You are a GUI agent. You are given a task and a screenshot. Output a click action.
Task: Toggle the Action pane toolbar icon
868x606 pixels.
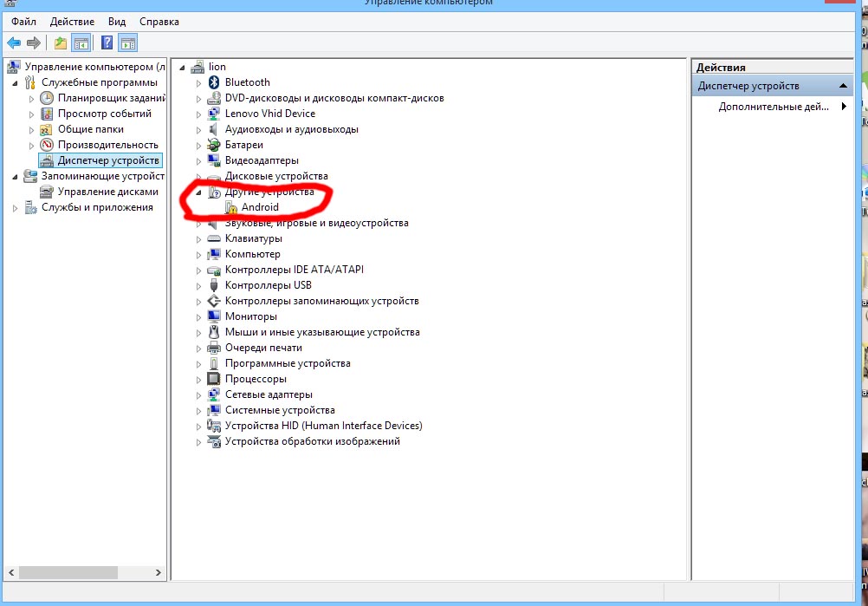[128, 42]
